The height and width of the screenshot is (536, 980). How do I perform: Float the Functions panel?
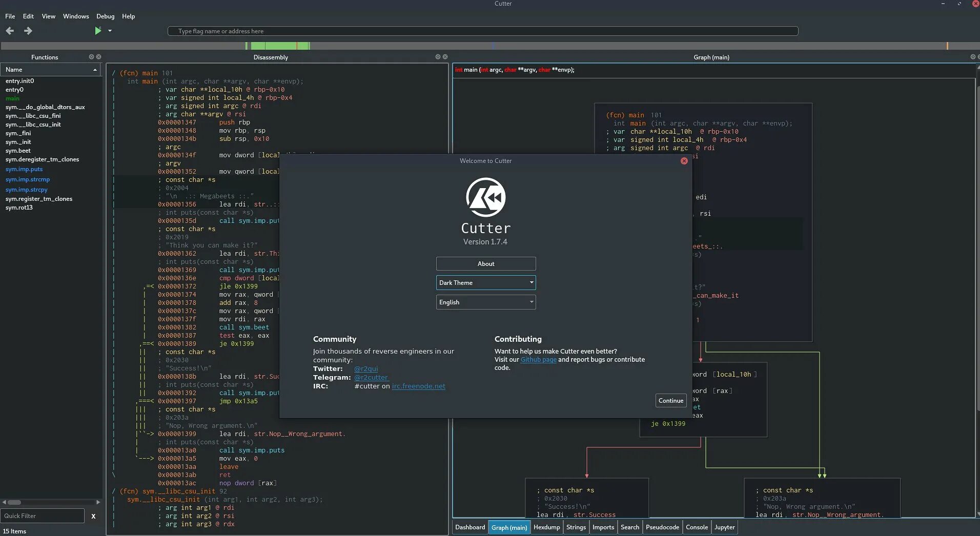(91, 57)
